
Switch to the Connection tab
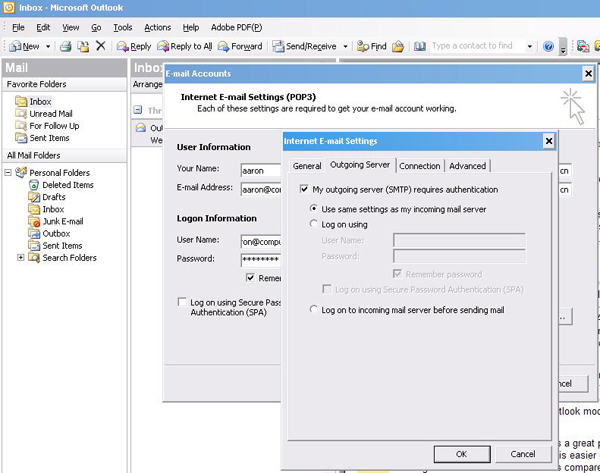(420, 166)
